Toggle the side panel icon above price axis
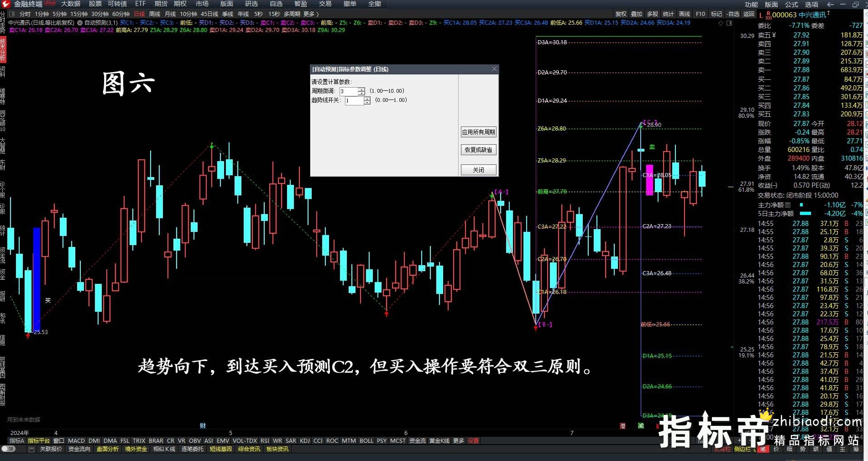Screen dimensions: 868x461 click(x=729, y=23)
